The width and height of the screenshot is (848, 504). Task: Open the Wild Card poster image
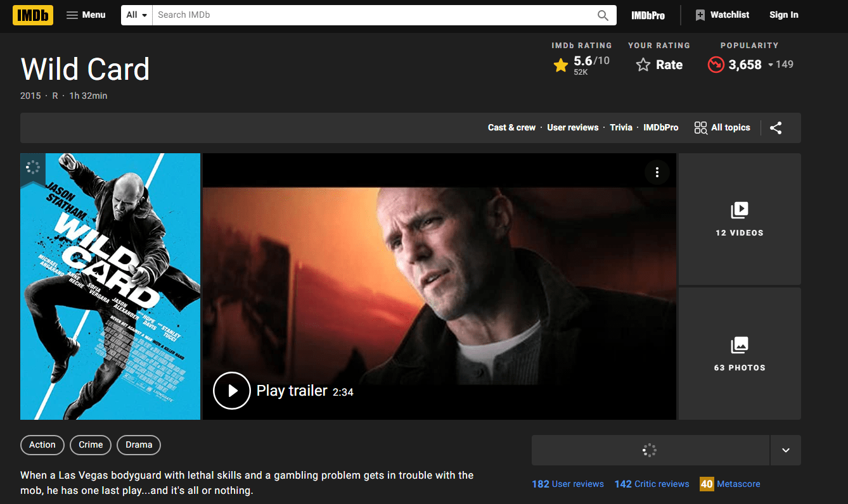(x=110, y=286)
